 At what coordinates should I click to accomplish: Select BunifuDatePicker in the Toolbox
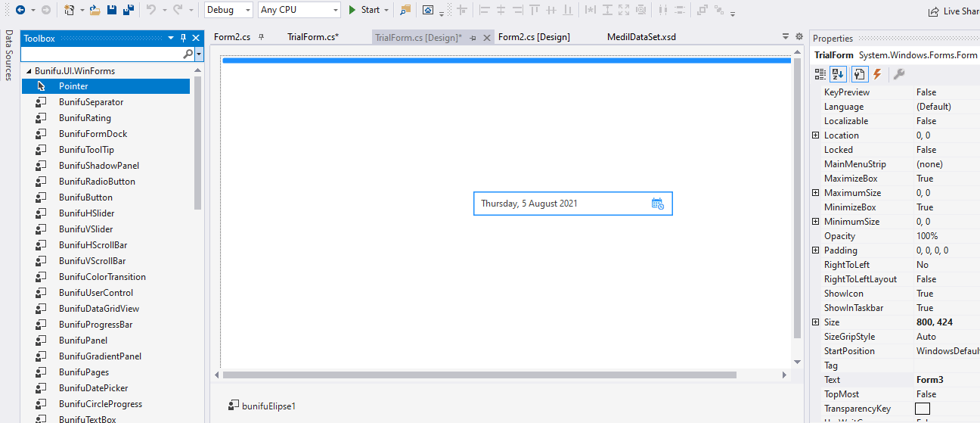pos(93,388)
